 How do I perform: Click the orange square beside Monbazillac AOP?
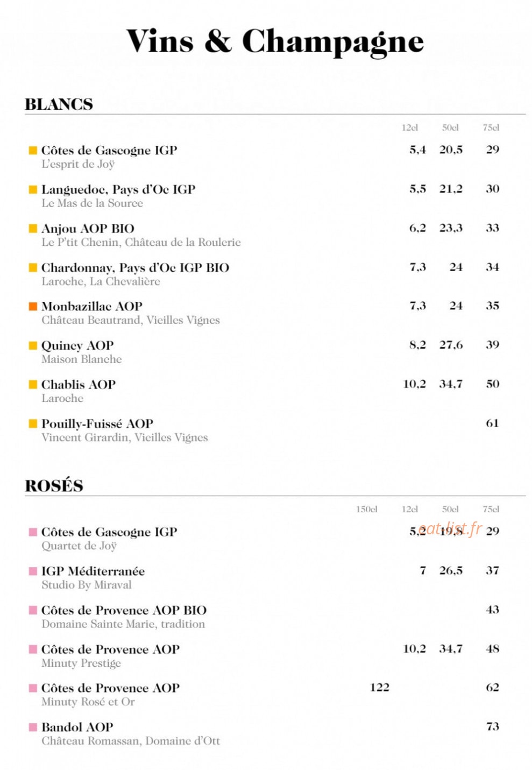pos(33,306)
